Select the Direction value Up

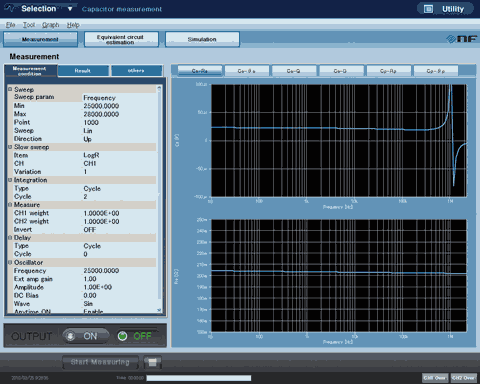pyautogui.click(x=87, y=139)
